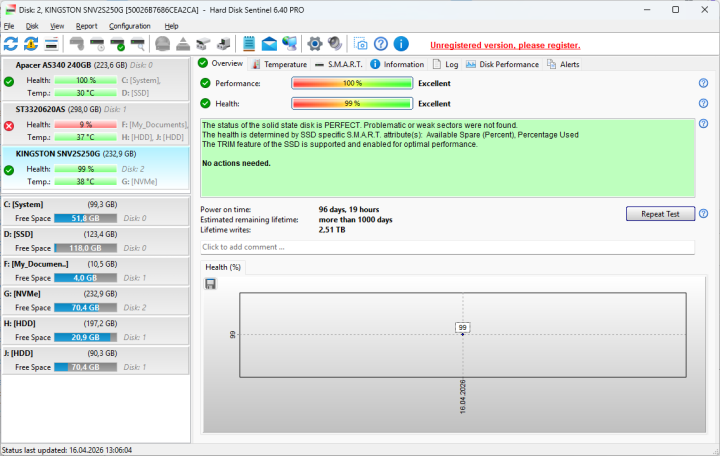720x456 pixels.
Task: Click the comment field to add comment
Action: point(447,247)
